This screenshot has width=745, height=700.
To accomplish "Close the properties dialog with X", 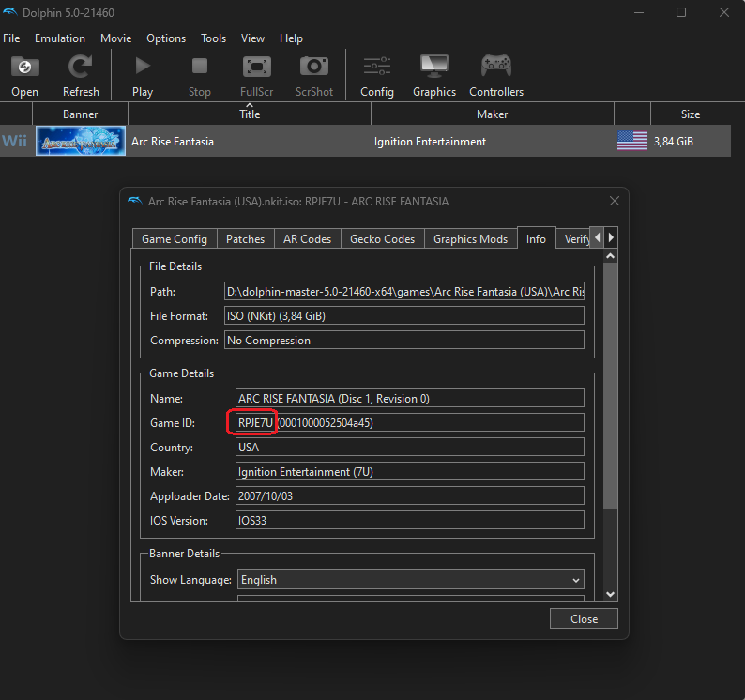I will (x=615, y=201).
